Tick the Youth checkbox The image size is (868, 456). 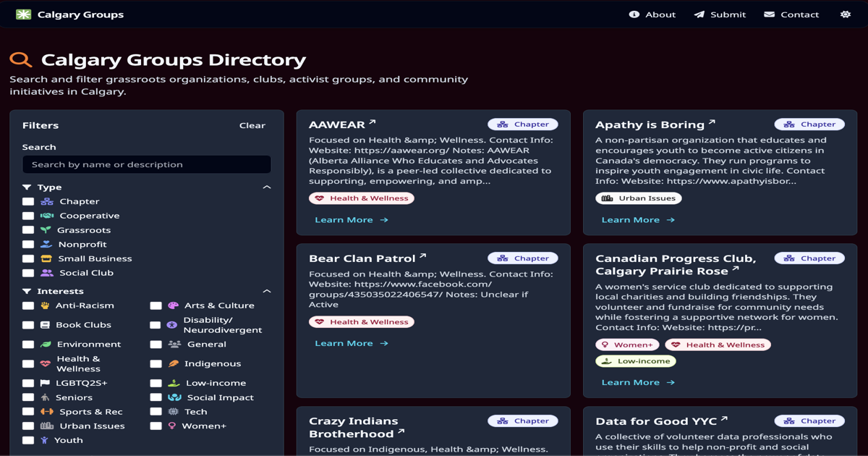point(28,440)
